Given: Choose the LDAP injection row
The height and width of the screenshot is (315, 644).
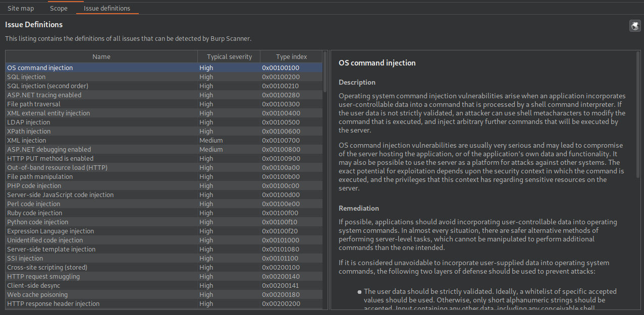Looking at the screenshot, I should pos(164,122).
